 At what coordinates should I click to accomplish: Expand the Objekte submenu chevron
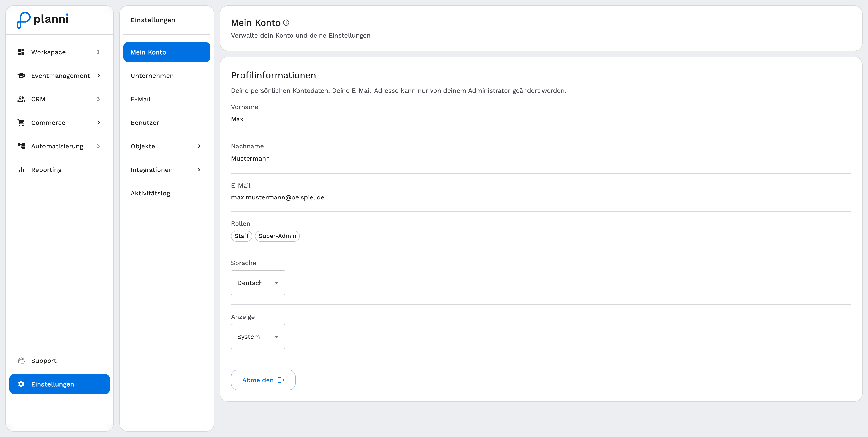coord(199,146)
